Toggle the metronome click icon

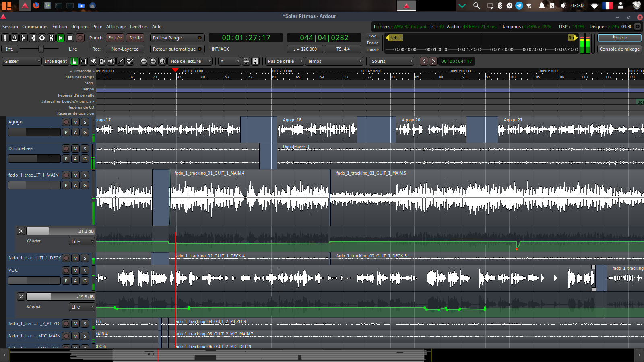click(14, 38)
